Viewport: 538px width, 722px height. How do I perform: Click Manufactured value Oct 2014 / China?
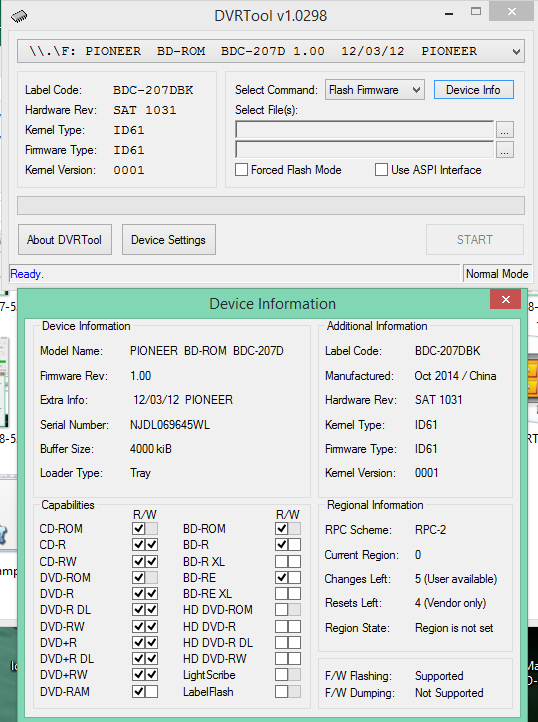click(455, 376)
